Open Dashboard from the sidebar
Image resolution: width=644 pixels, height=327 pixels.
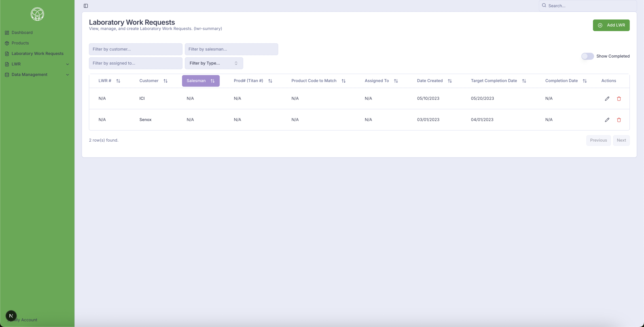coord(22,32)
